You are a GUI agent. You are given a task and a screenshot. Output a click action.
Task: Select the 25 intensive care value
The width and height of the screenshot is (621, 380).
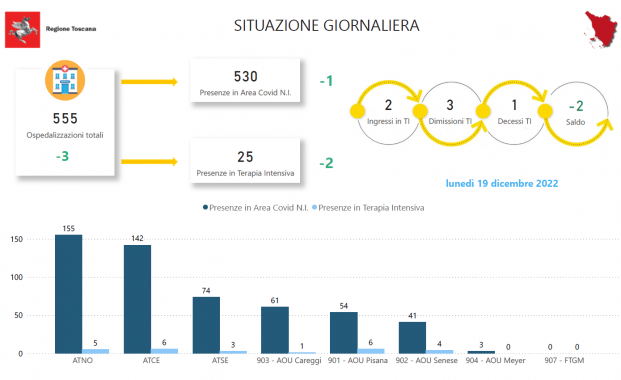[245, 157]
